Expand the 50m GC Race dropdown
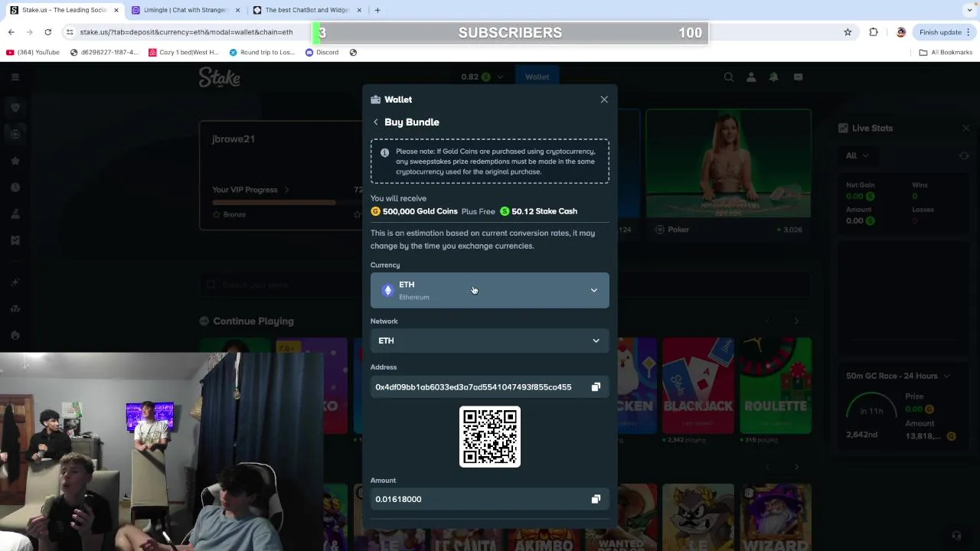The width and height of the screenshot is (980, 551). coord(898,376)
